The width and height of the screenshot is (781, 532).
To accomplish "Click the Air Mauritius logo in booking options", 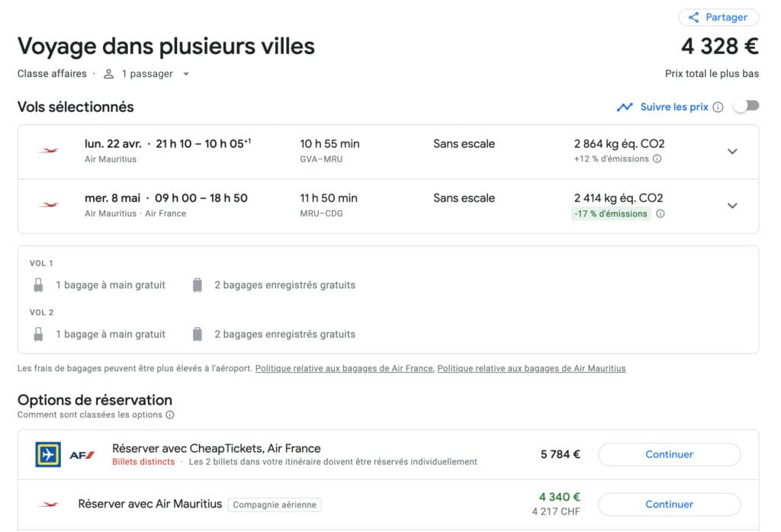I will (48, 504).
